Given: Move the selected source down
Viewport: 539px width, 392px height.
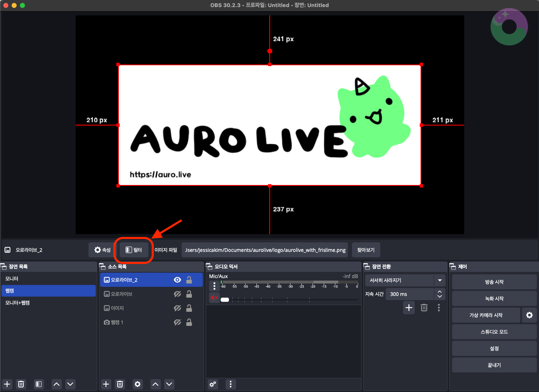Looking at the screenshot, I should (x=169, y=384).
